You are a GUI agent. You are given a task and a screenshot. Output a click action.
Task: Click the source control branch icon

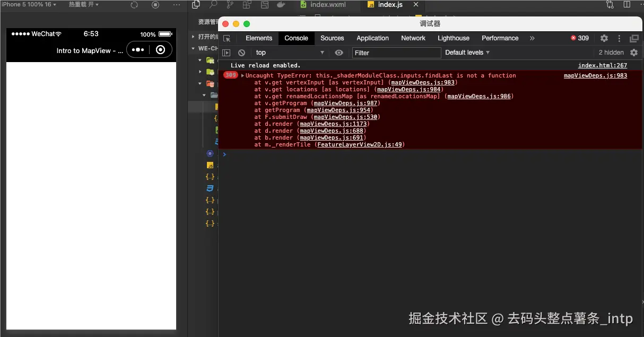click(x=229, y=5)
